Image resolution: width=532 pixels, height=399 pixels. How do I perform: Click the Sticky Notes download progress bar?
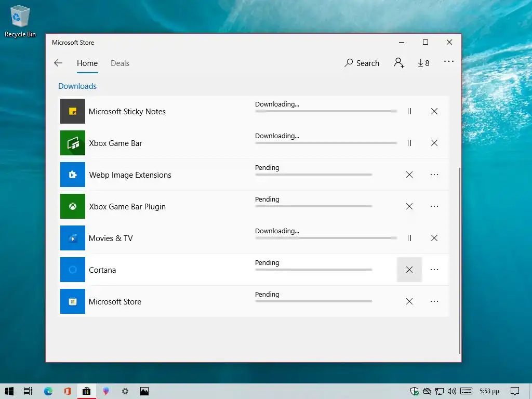[326, 111]
